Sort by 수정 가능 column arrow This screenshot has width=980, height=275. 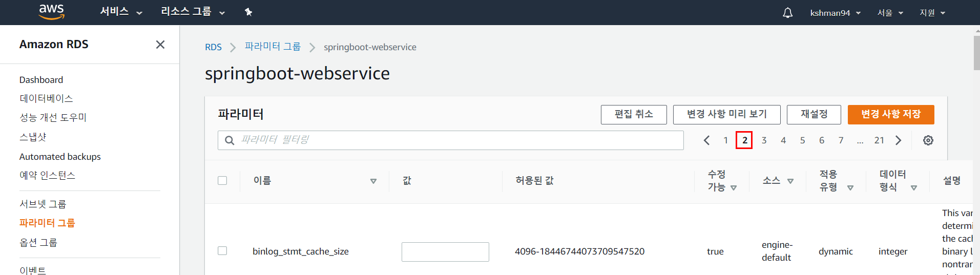734,188
